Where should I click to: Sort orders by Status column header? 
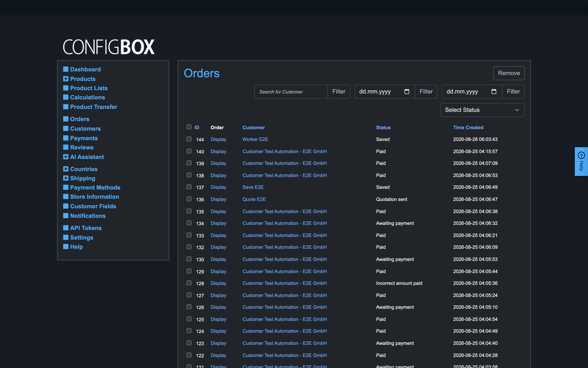click(x=383, y=128)
